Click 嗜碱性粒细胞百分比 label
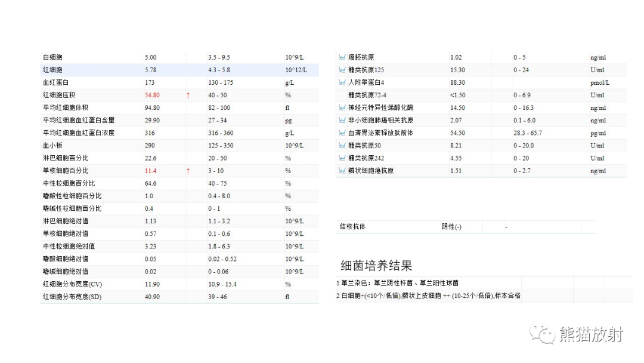Screen dimensions: 644x363 72,208
